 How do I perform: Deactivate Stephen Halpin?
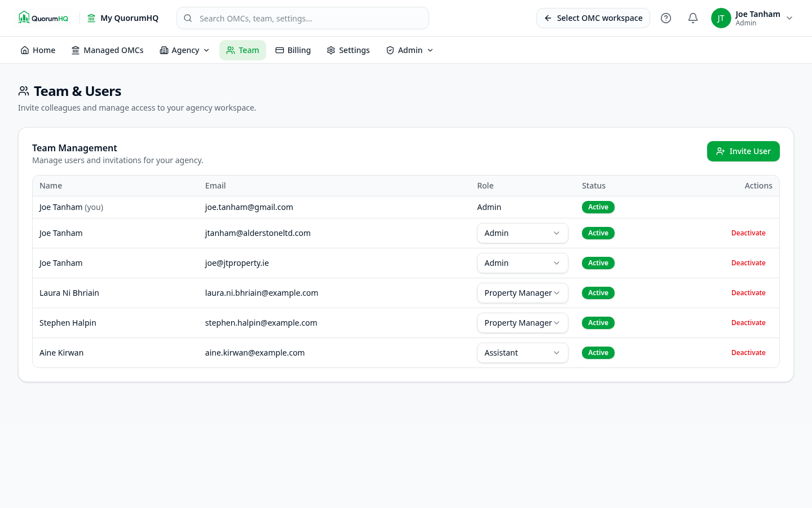748,323
